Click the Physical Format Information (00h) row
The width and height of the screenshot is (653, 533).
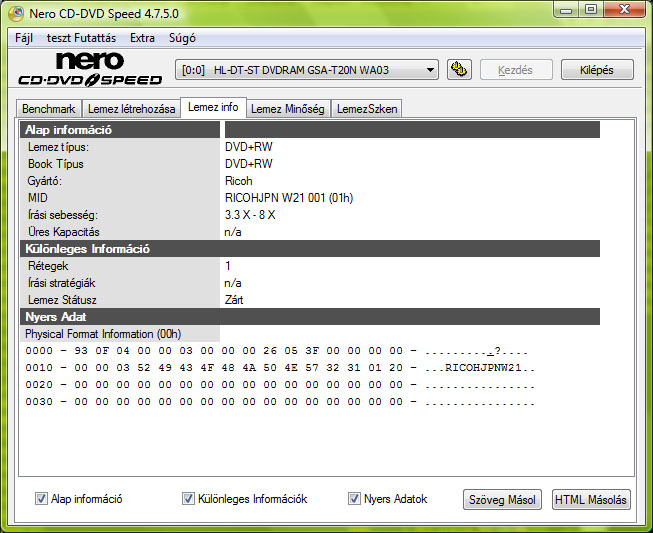pyautogui.click(x=120, y=334)
